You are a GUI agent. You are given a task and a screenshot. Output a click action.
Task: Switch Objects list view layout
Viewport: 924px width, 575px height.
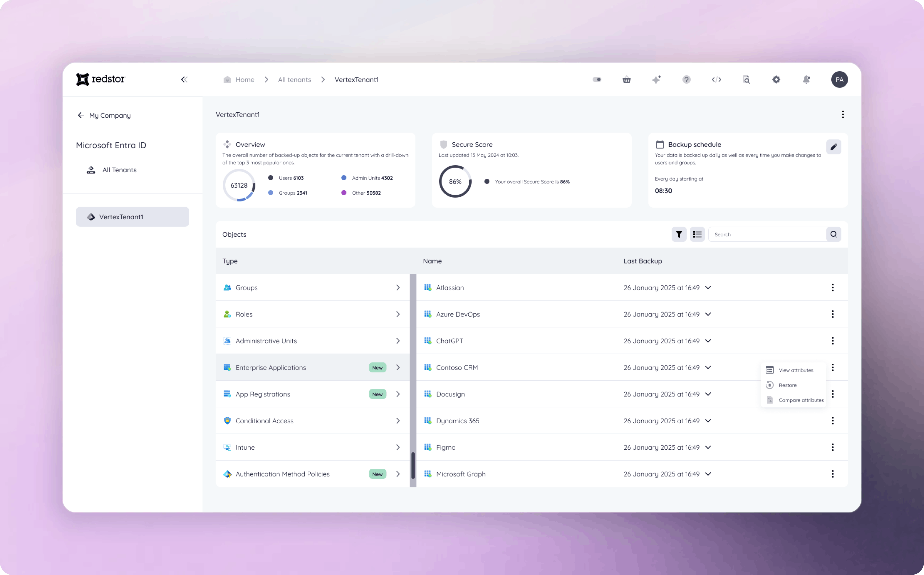coord(697,234)
